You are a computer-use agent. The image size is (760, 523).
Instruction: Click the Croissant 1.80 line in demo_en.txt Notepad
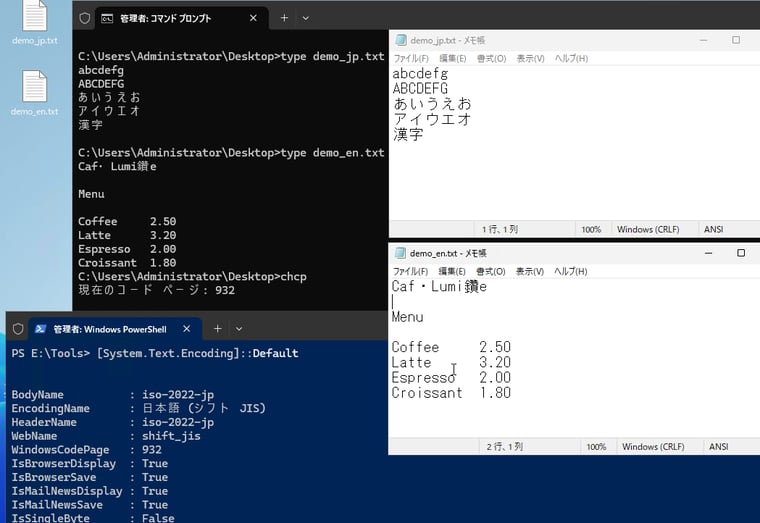(451, 393)
